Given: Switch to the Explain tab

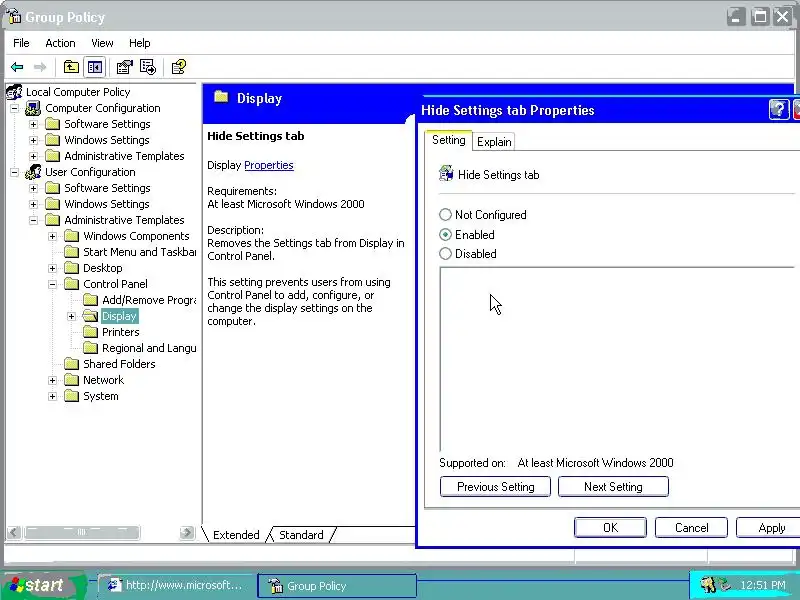Looking at the screenshot, I should [494, 142].
